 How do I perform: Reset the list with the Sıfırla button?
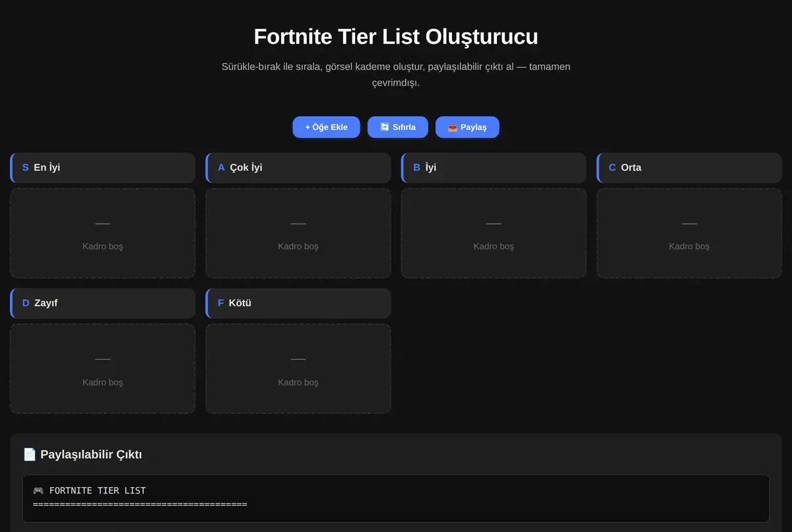pos(398,127)
